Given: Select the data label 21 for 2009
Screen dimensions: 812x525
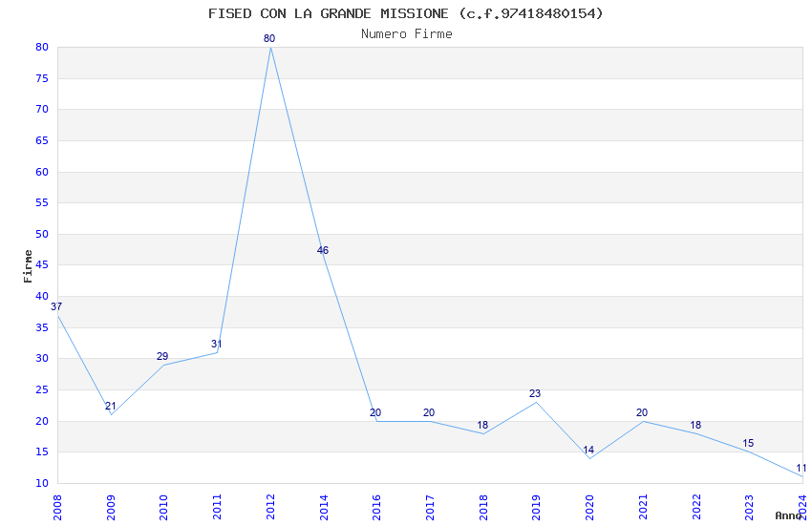Looking at the screenshot, I should 110,406.
